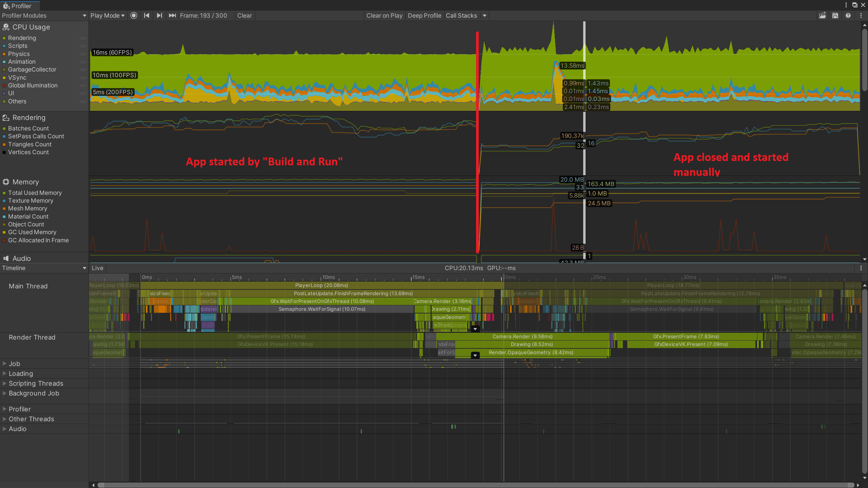Image resolution: width=868 pixels, height=488 pixels.
Task: Open the profiler help icon
Action: pyautogui.click(x=848, y=16)
